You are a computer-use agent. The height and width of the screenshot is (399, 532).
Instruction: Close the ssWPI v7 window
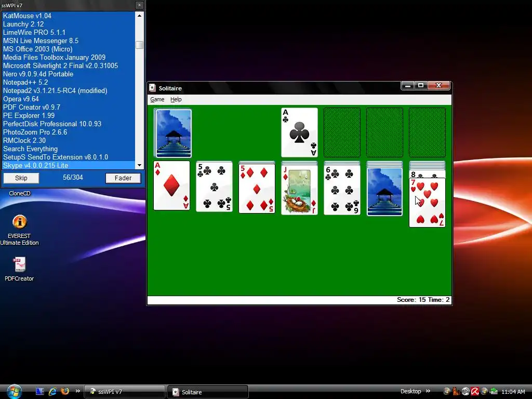139,5
